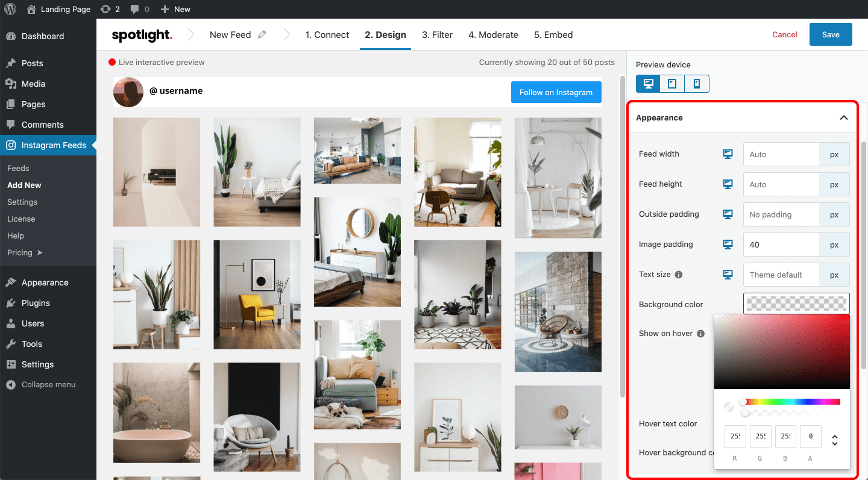Focus the R color value field
This screenshot has width=868, height=480.
[735, 437]
